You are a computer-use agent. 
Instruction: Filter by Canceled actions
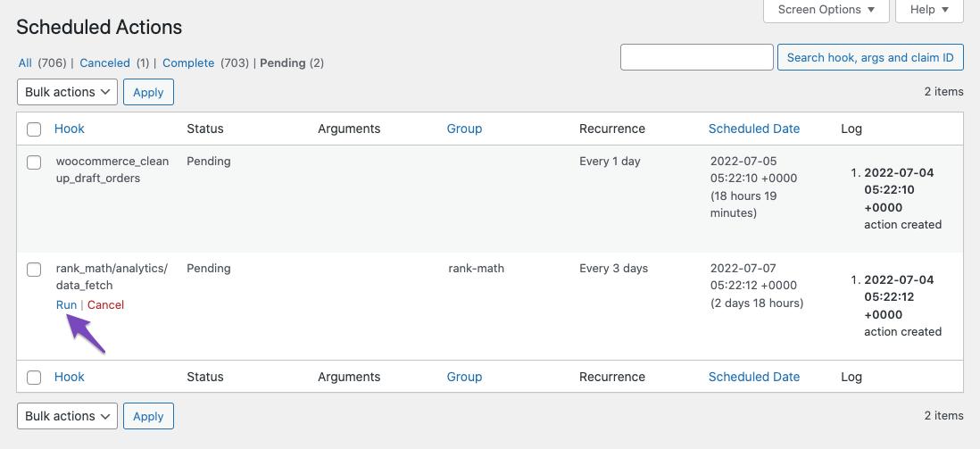tap(105, 63)
